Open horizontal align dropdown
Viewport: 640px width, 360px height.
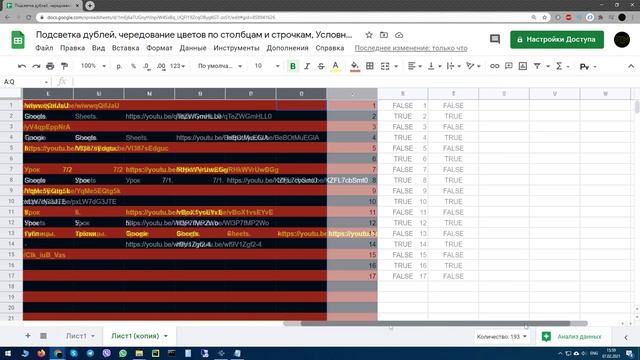pos(414,66)
